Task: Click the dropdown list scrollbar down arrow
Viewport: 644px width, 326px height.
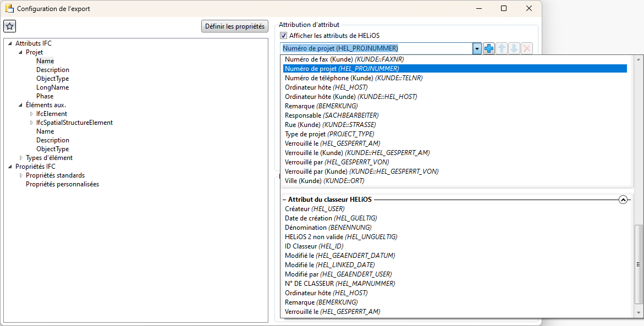Action: tap(639, 313)
